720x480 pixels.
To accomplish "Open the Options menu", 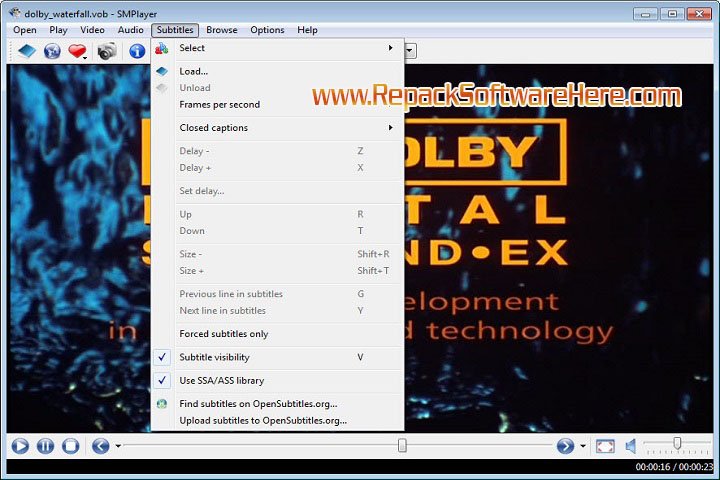I will click(267, 30).
